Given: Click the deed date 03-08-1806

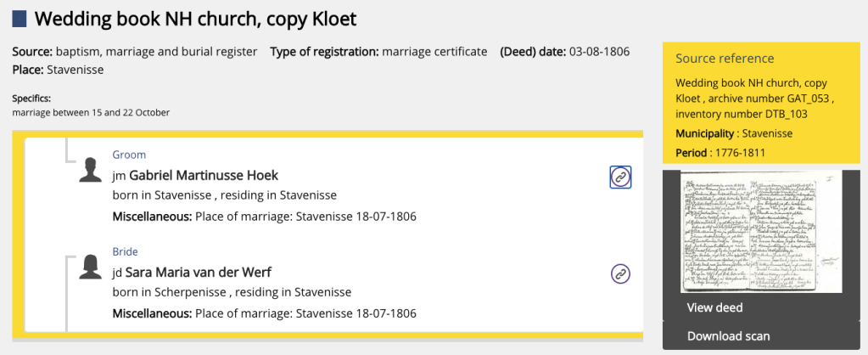Looking at the screenshot, I should coord(599,52).
